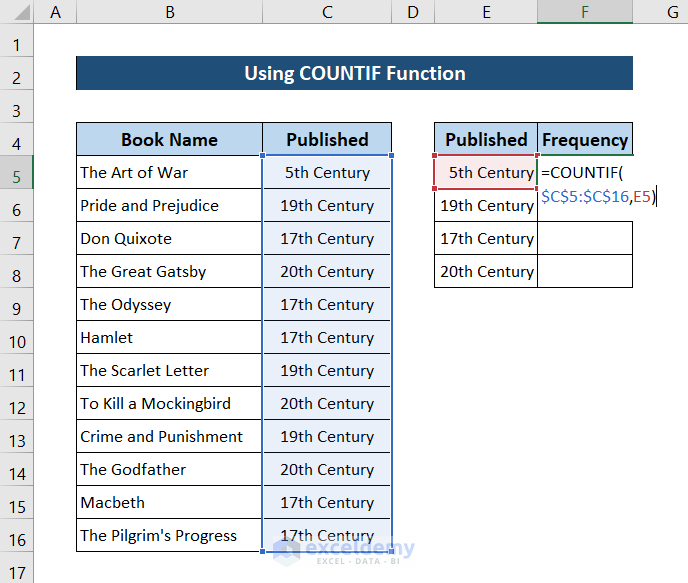Select column A header

(55, 12)
